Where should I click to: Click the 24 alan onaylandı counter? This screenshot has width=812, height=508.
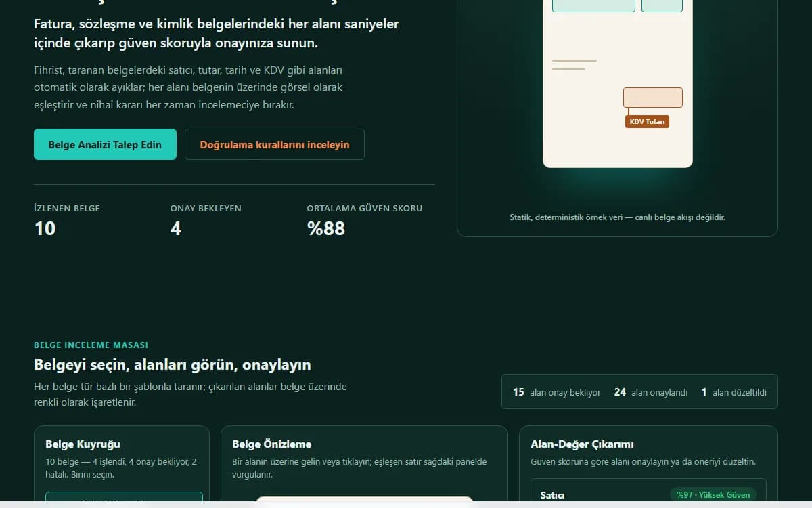pos(651,392)
